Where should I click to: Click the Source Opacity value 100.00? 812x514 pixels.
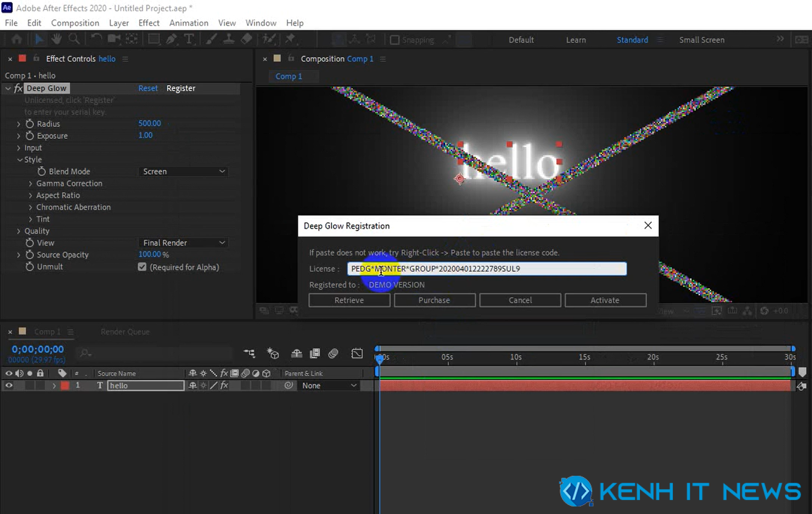tap(150, 254)
